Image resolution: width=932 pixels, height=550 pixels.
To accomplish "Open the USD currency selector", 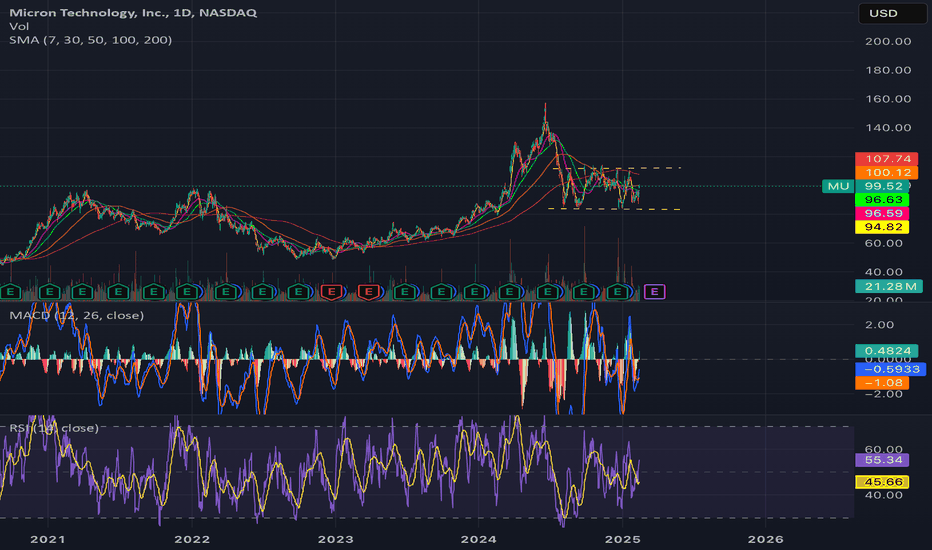I will 892,13.
